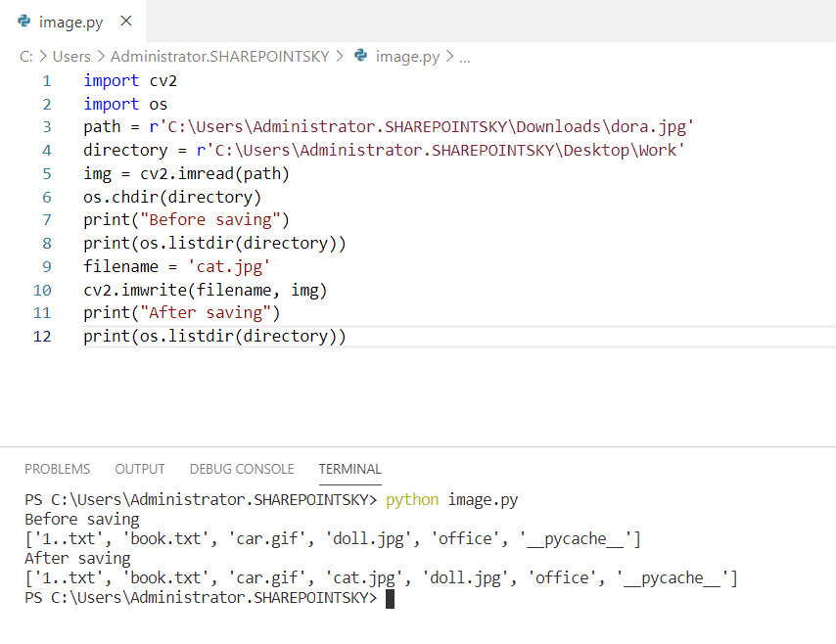The width and height of the screenshot is (836, 644).
Task: Open the C: breadcrumb segment
Action: click(x=26, y=56)
